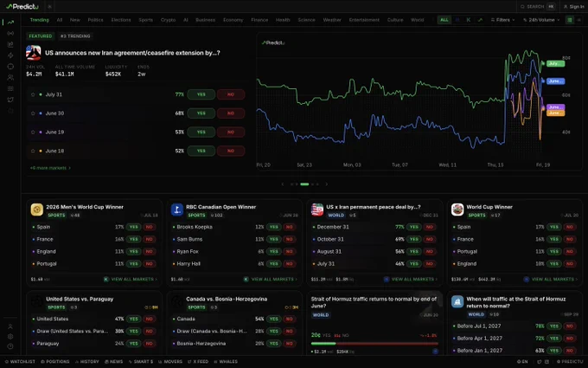Image resolution: width=588 pixels, height=368 pixels.
Task: Open the 2026 Men's World Cup Winner thumbnail
Action: click(36, 210)
